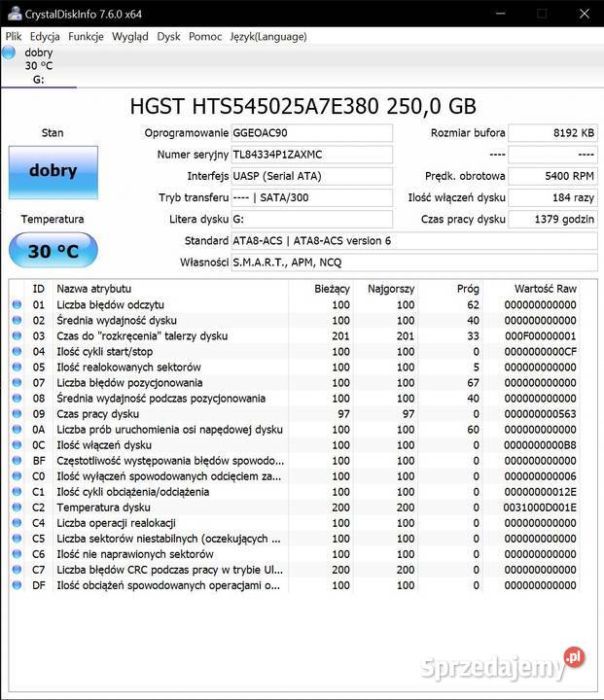604x700 pixels.
Task: Open the Edycja menu
Action: tap(45, 37)
